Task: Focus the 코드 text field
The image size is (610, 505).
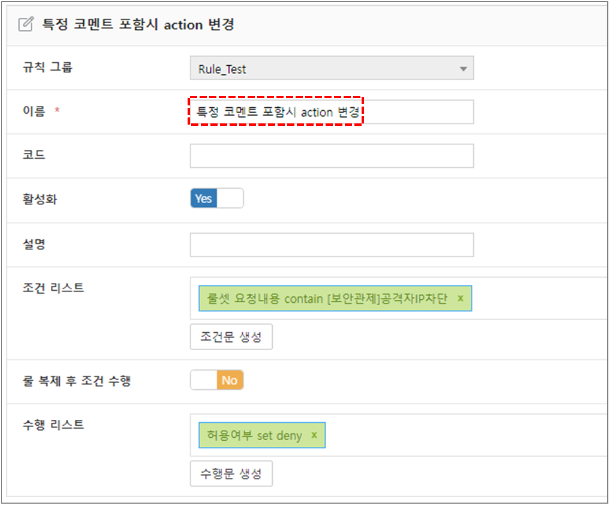Action: click(x=332, y=156)
